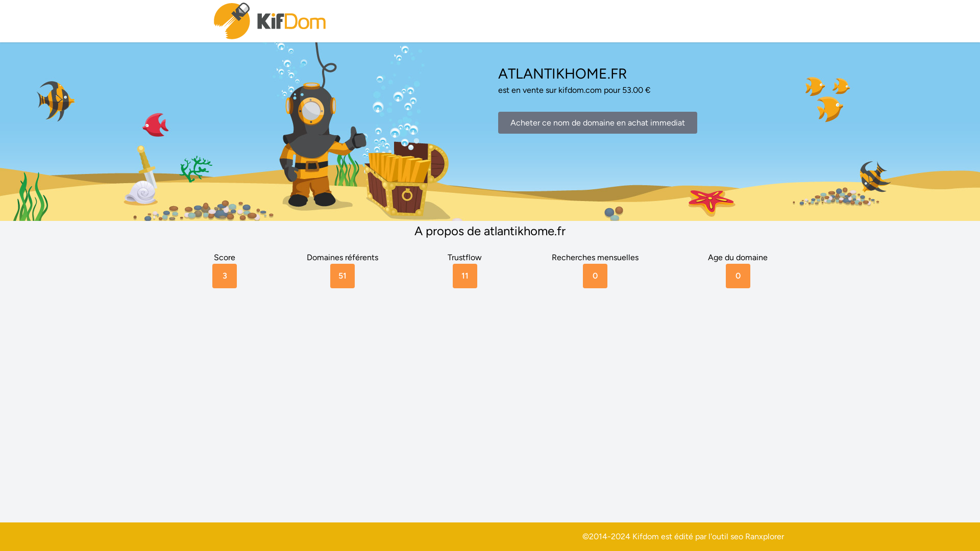This screenshot has height=551, width=980.
Task: Click the ATLANTIKHOME.FR heading
Action: click(562, 73)
